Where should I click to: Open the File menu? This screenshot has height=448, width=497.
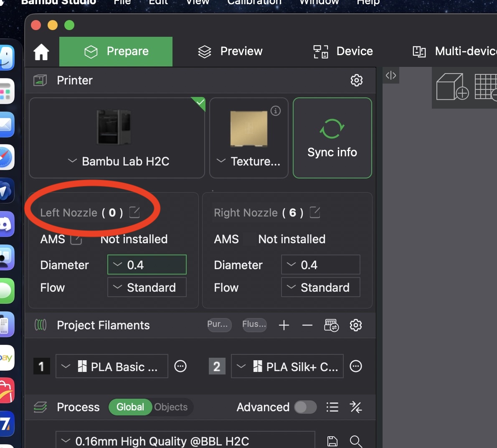[x=122, y=3]
